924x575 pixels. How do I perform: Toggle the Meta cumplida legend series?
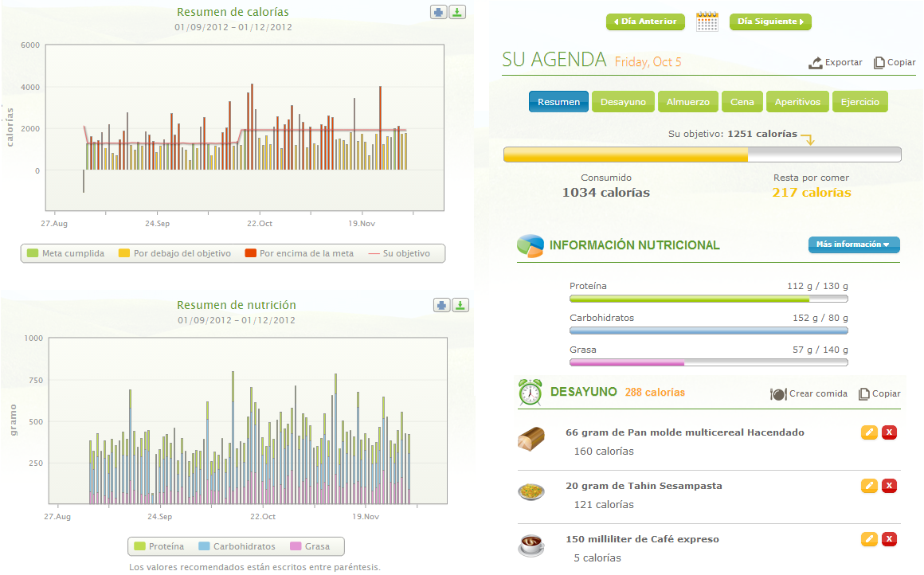click(65, 253)
